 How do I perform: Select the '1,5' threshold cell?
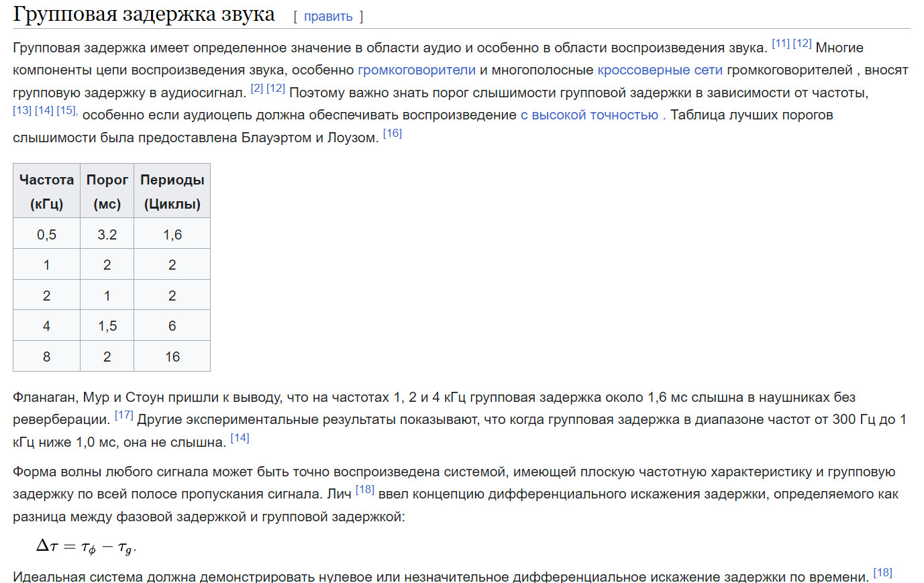tap(107, 325)
